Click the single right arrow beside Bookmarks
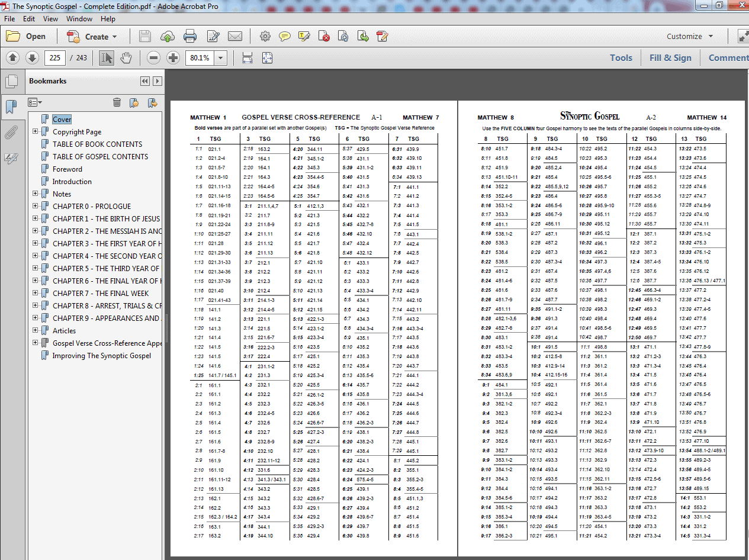This screenshot has width=749, height=560. click(x=157, y=81)
